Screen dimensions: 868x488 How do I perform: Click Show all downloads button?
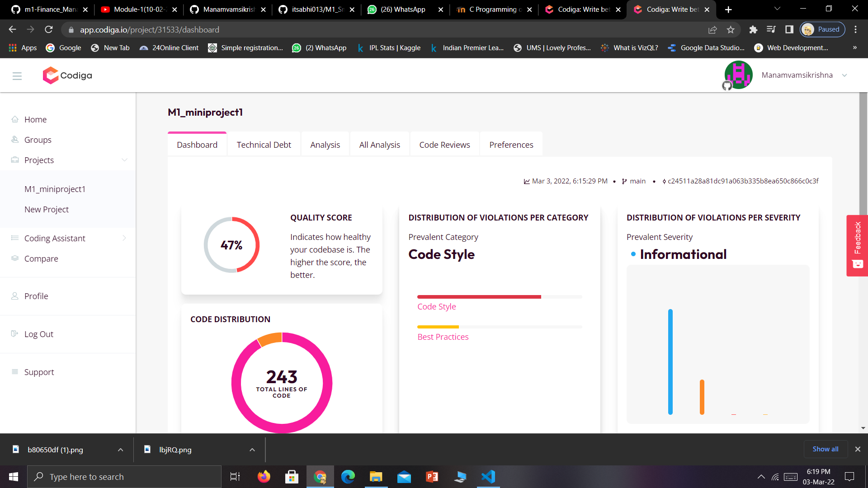click(x=825, y=449)
